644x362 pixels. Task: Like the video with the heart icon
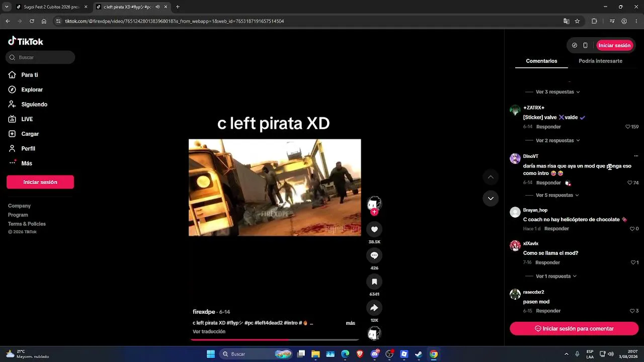click(x=374, y=229)
